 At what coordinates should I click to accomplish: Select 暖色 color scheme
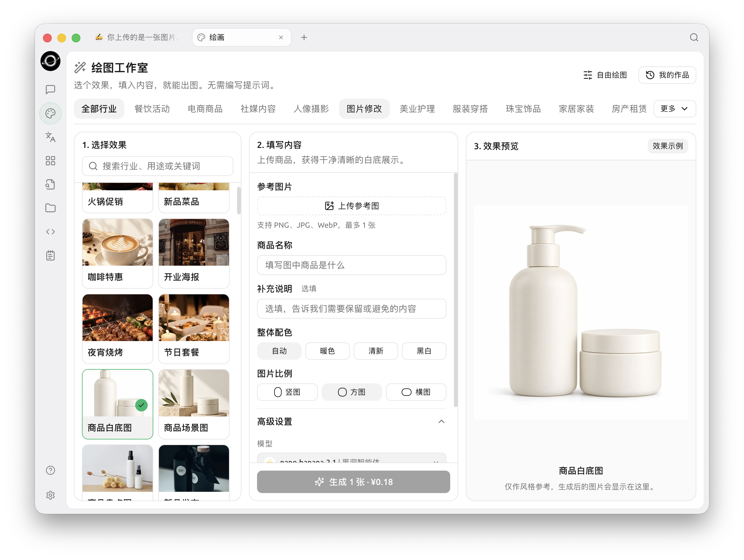[327, 351]
